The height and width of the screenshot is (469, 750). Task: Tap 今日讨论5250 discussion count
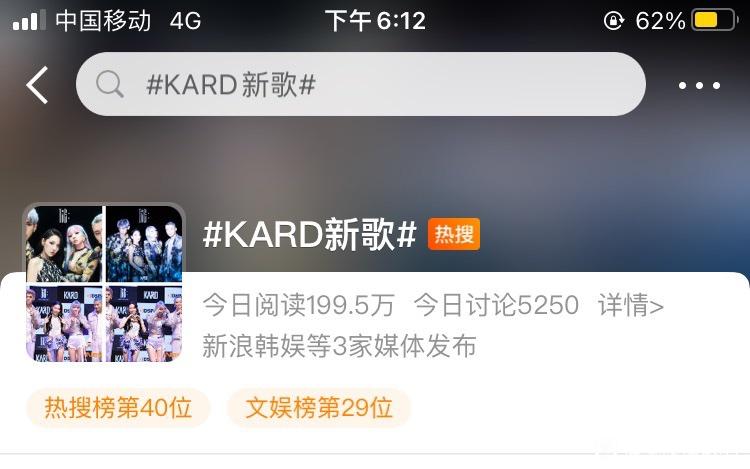pyautogui.click(x=496, y=305)
